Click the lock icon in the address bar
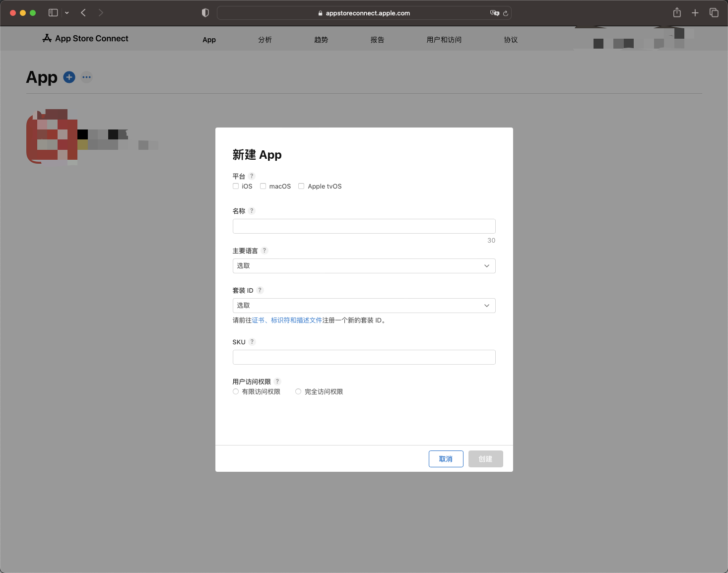 pos(321,13)
